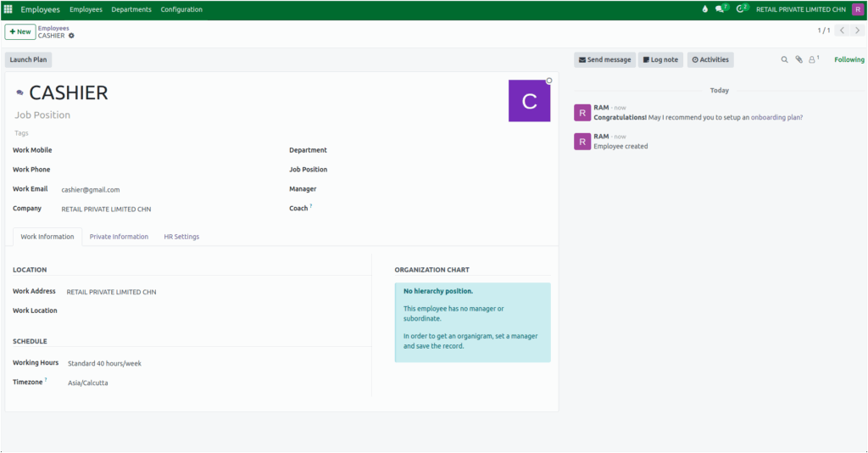Open the Activities button
The height and width of the screenshot is (453, 868).
coord(710,60)
